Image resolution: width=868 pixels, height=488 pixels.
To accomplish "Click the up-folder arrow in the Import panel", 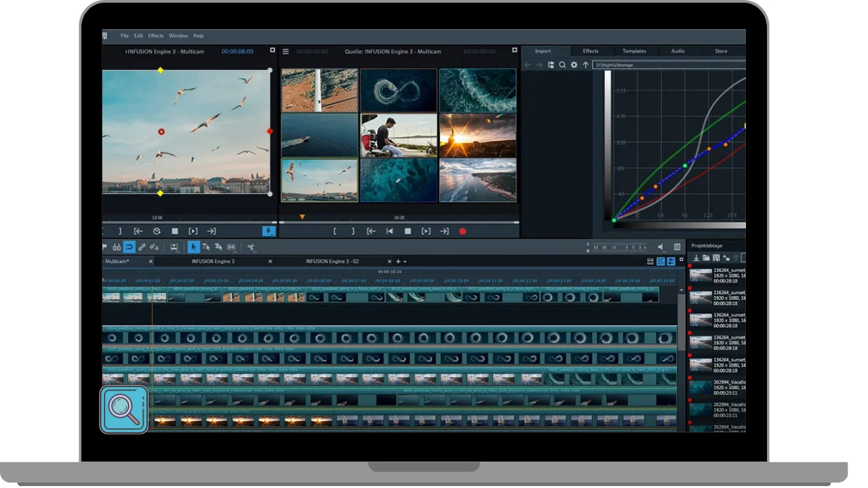I will (585, 65).
